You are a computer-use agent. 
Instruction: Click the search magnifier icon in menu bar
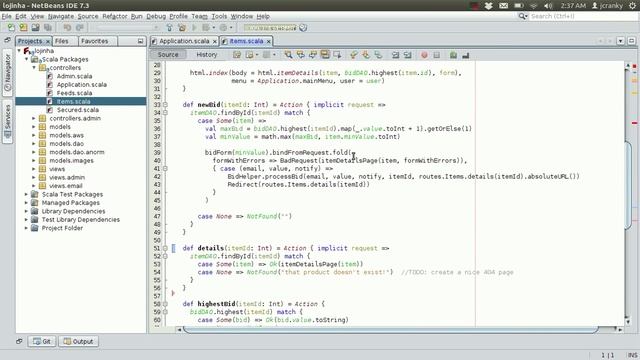[522, 16]
